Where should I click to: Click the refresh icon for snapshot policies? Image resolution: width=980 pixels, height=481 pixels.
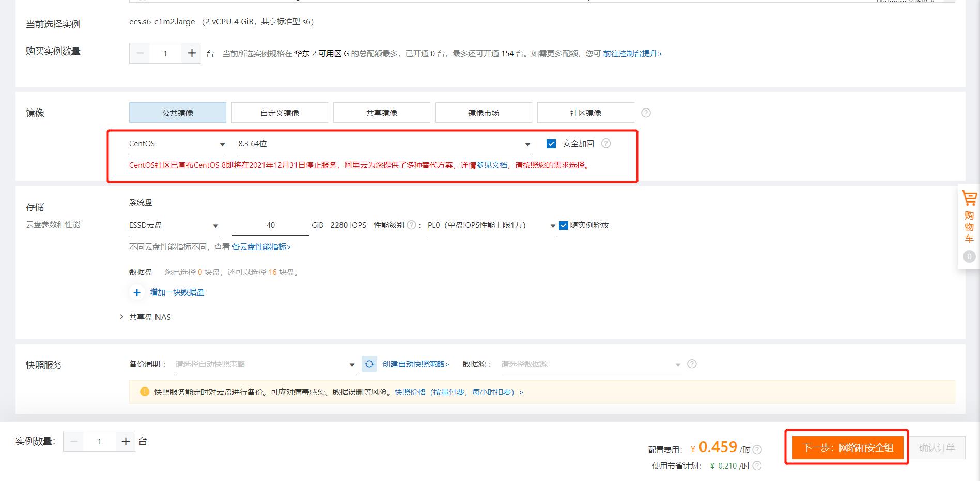369,364
